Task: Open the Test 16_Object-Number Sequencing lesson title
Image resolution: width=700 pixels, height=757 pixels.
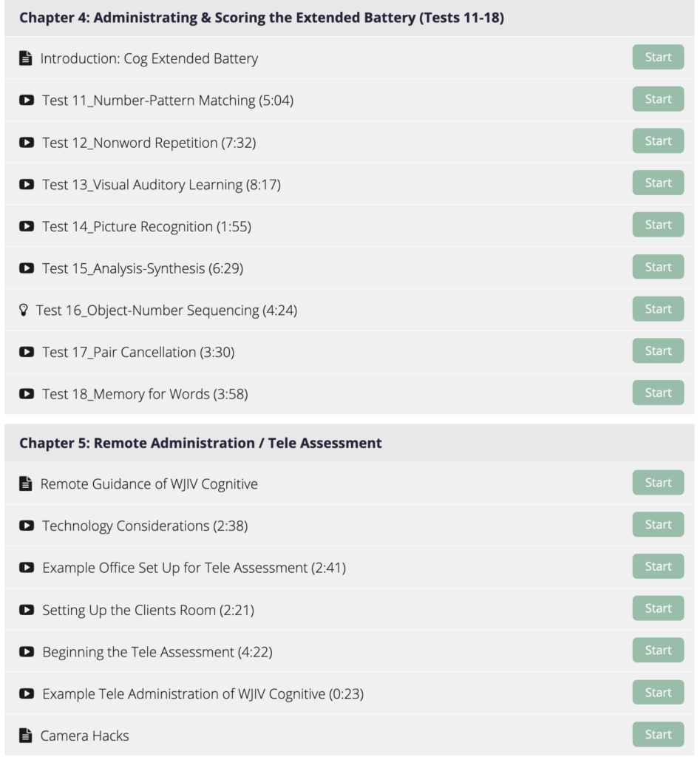Action: click(x=166, y=310)
